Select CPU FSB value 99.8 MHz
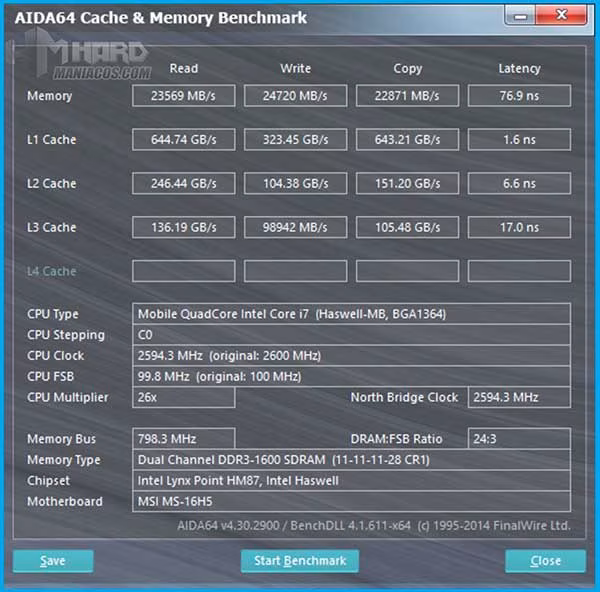This screenshot has height=592, width=600. pyautogui.click(x=351, y=377)
